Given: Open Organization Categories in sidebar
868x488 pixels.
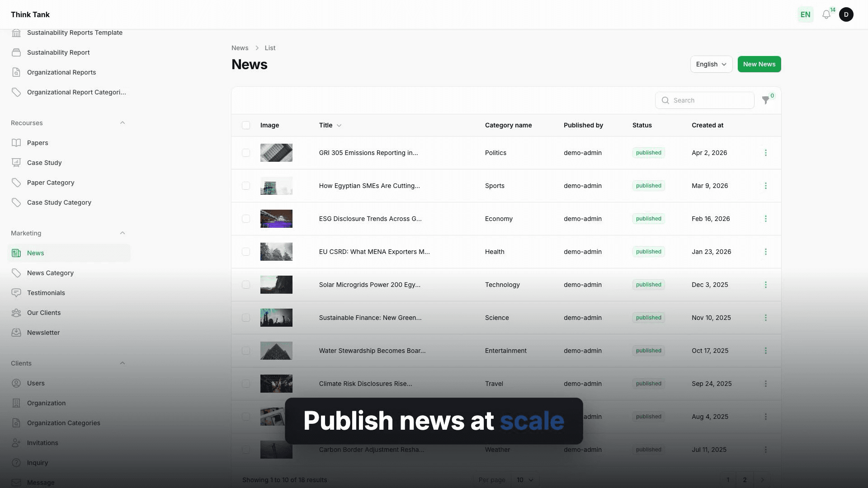Looking at the screenshot, I should pyautogui.click(x=69, y=423).
